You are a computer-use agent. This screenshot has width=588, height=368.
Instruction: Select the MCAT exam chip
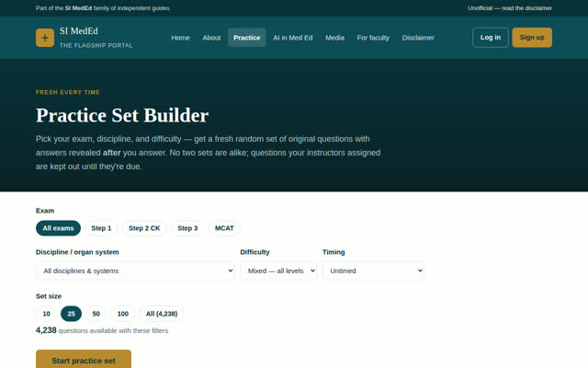tap(224, 228)
